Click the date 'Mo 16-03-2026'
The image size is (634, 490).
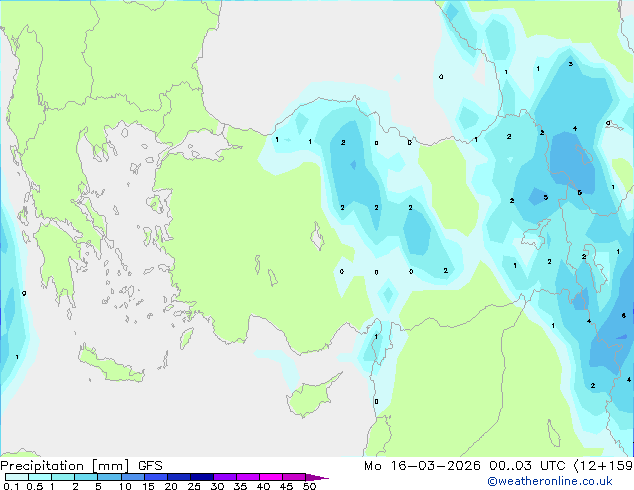422,466
